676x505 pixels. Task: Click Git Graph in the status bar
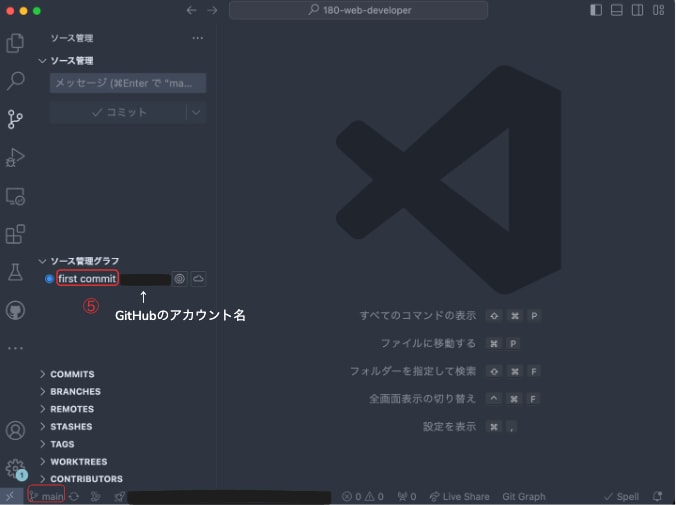(x=524, y=497)
